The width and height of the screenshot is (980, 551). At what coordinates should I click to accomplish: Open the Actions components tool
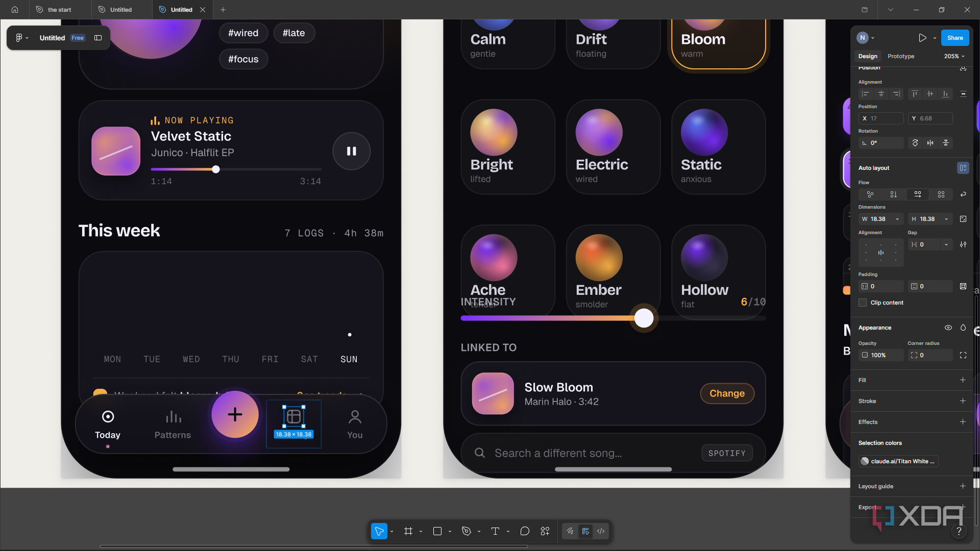[545, 531]
